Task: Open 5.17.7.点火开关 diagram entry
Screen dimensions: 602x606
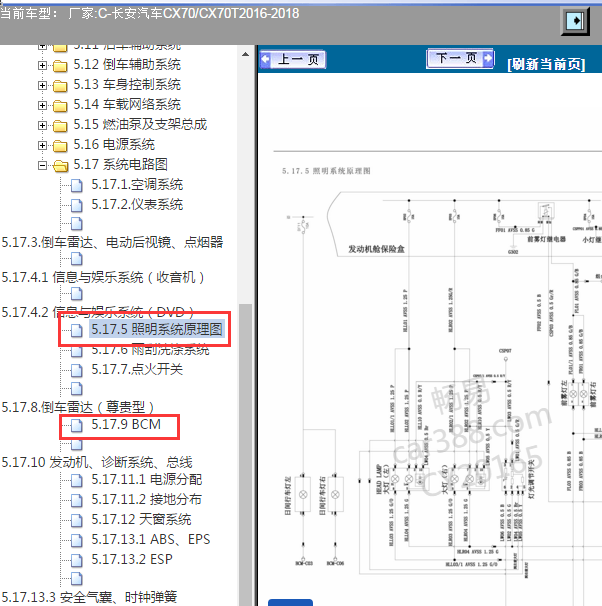Action: pyautogui.click(x=137, y=369)
